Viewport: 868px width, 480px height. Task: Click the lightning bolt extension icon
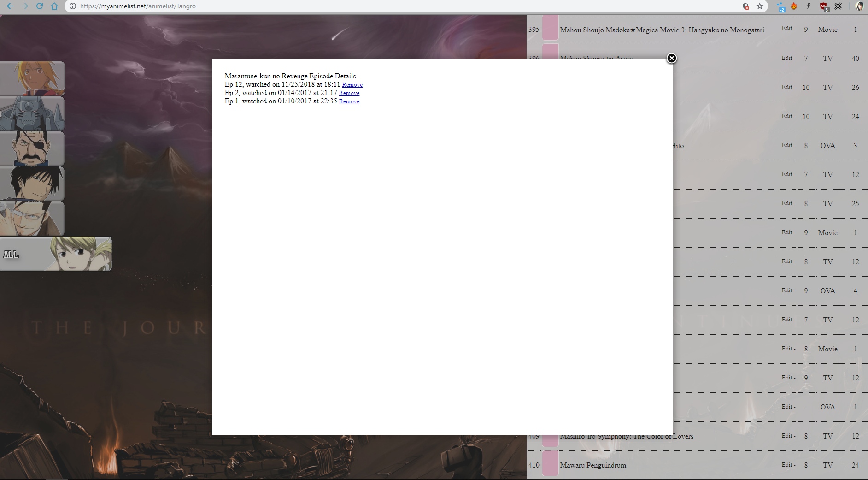(809, 6)
